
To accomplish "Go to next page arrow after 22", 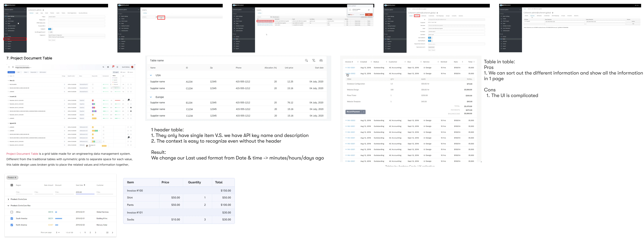I will pyautogui.click(x=113, y=232).
